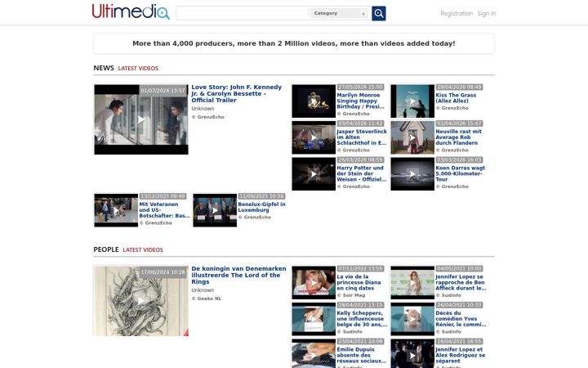Open People Latest Videos link
The height and width of the screenshot is (368, 588).
coord(143,249)
